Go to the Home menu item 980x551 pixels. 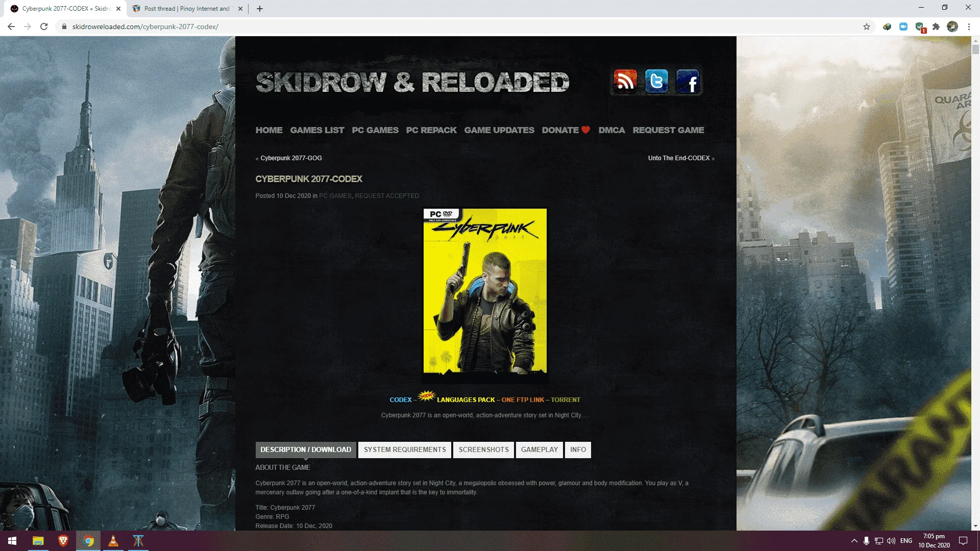(269, 130)
